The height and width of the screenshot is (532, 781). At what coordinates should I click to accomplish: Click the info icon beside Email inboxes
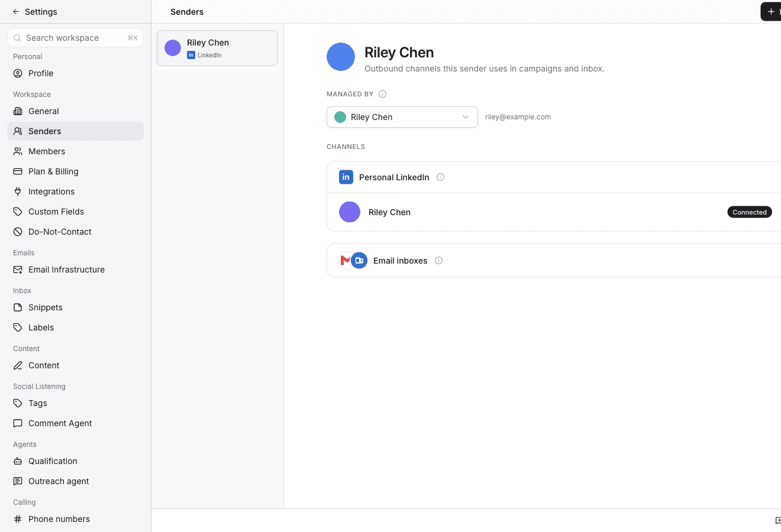pyautogui.click(x=438, y=261)
